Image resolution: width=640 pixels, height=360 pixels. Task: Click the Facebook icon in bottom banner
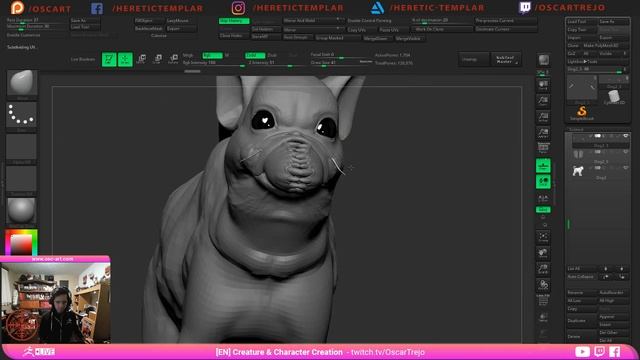tap(615, 351)
